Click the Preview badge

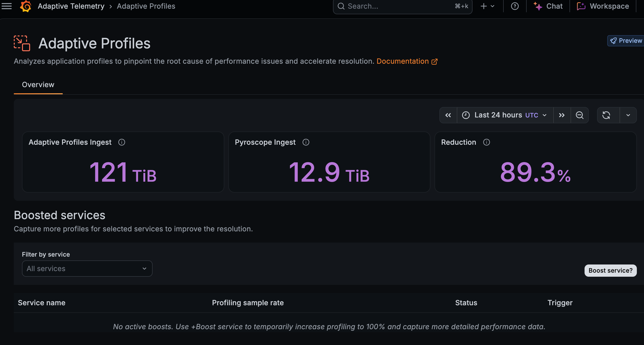coord(626,41)
